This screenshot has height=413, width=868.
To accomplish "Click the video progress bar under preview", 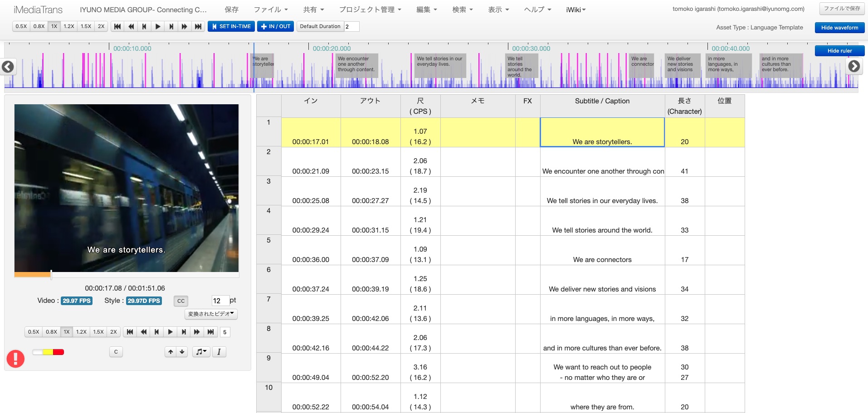I will [x=127, y=274].
